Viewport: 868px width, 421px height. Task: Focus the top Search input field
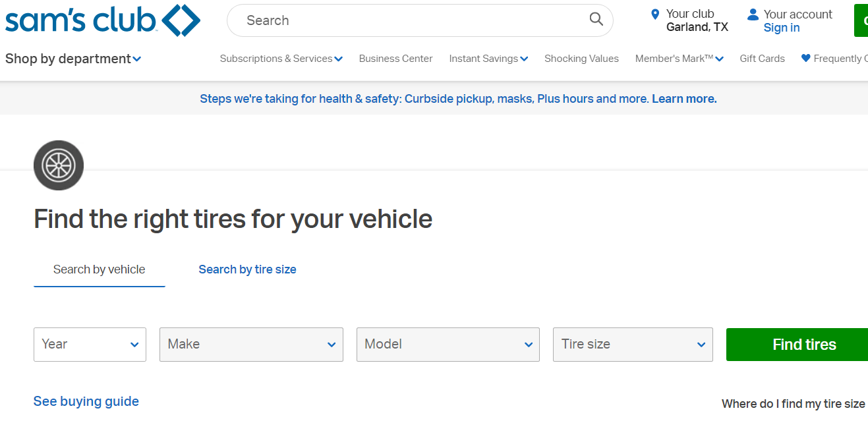point(409,20)
